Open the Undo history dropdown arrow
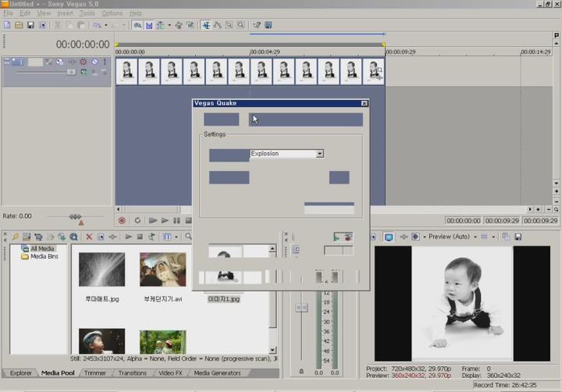This screenshot has width=562, height=392. tap(105, 25)
